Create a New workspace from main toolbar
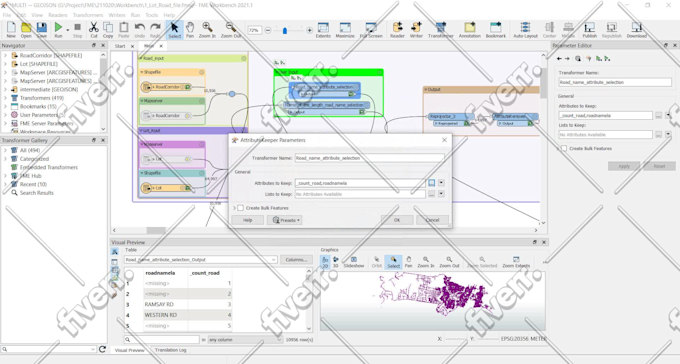The width and height of the screenshot is (680, 364). (x=11, y=30)
